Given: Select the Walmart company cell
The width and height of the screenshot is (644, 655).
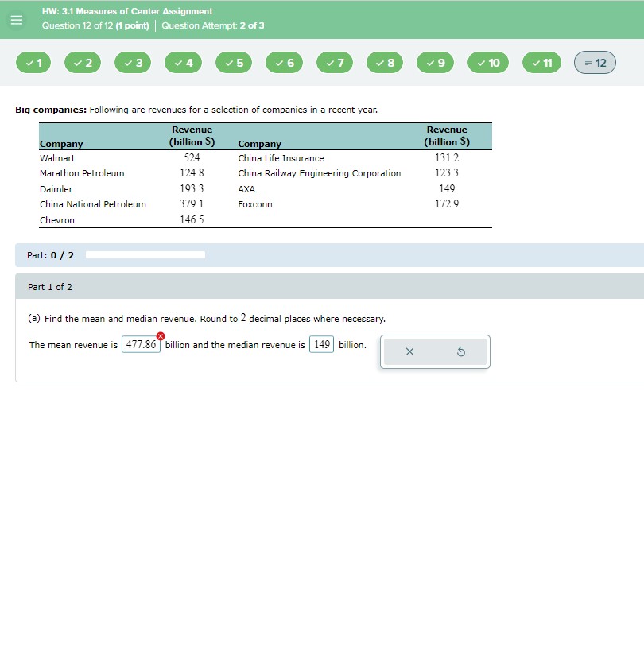Looking at the screenshot, I should [x=57, y=158].
